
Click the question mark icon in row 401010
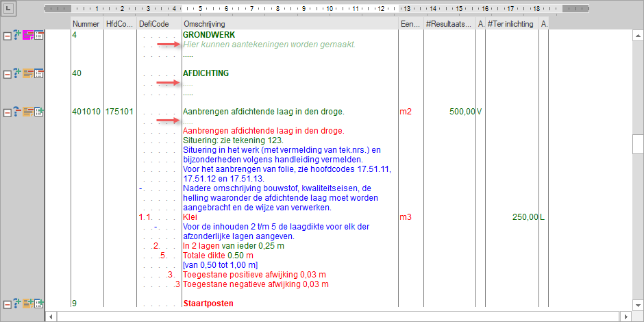18,112
